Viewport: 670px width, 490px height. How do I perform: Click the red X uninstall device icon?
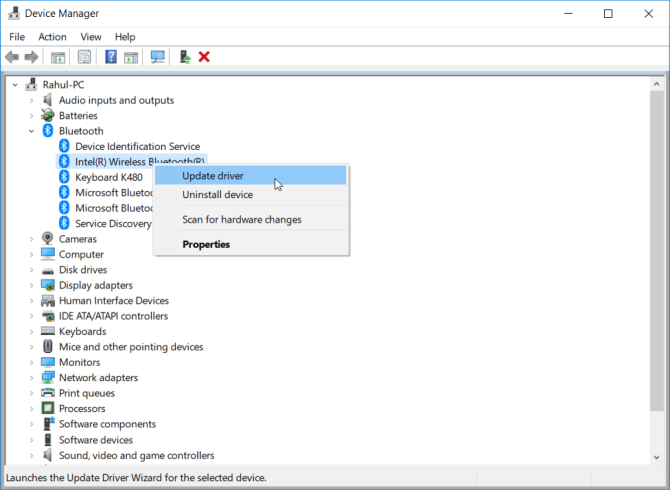coord(204,57)
